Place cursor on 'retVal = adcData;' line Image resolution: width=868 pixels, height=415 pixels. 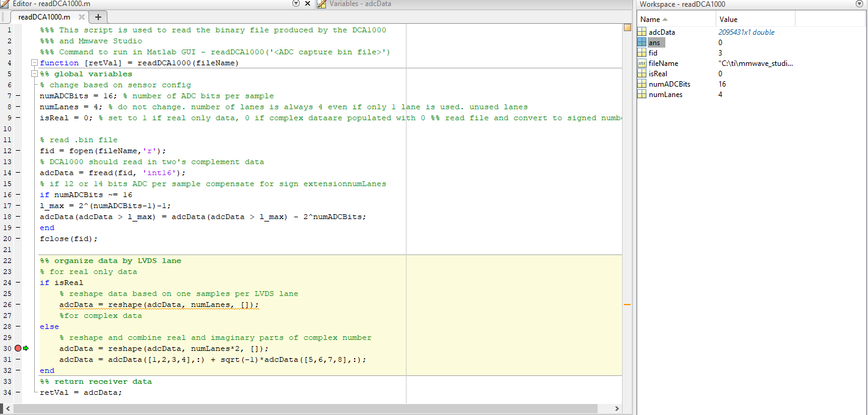pos(81,392)
